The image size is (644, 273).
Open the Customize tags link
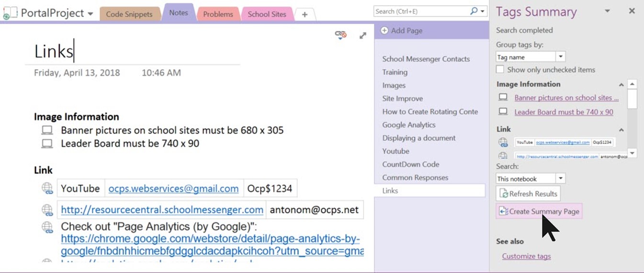tap(526, 256)
